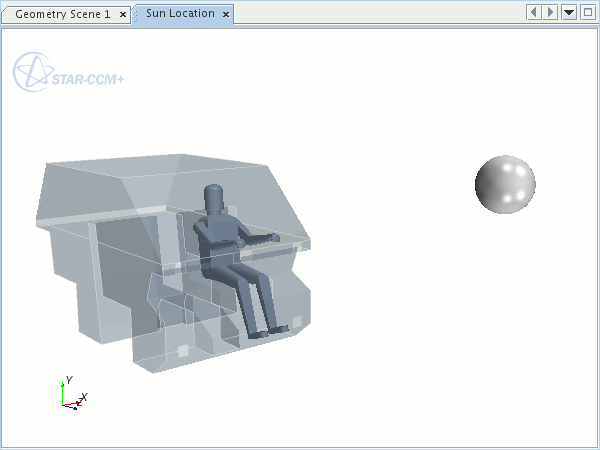Viewport: 600px width, 450px height.
Task: Click the STAR-CCM+ logo watermark
Action: pos(68,75)
